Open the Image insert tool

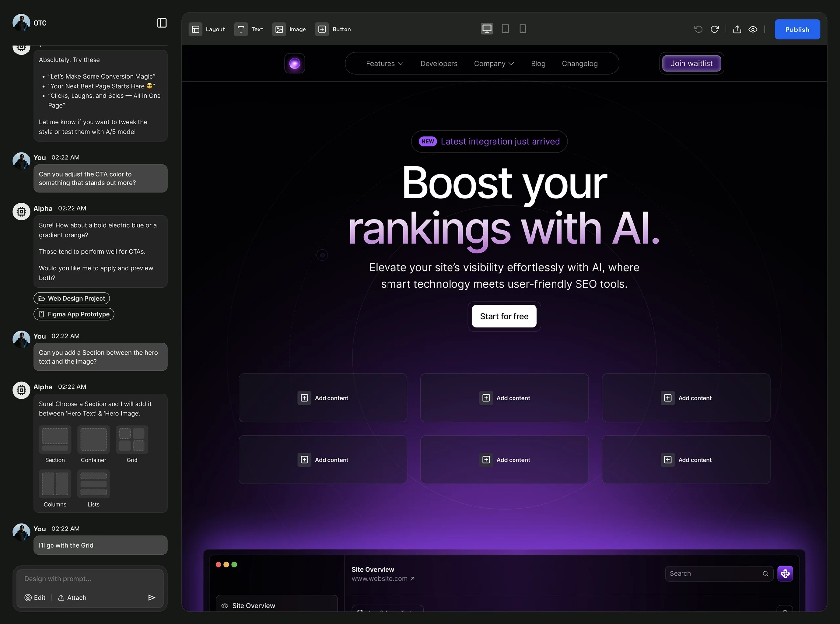coord(289,29)
